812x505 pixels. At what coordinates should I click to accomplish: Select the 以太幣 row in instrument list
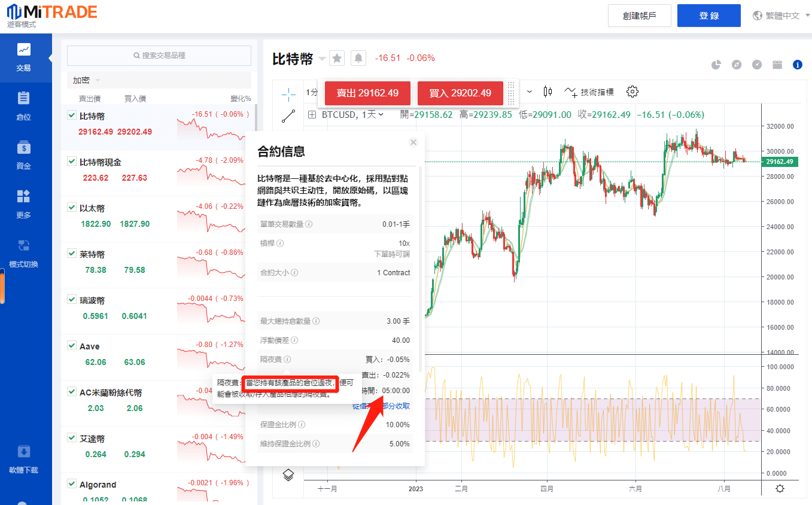158,219
